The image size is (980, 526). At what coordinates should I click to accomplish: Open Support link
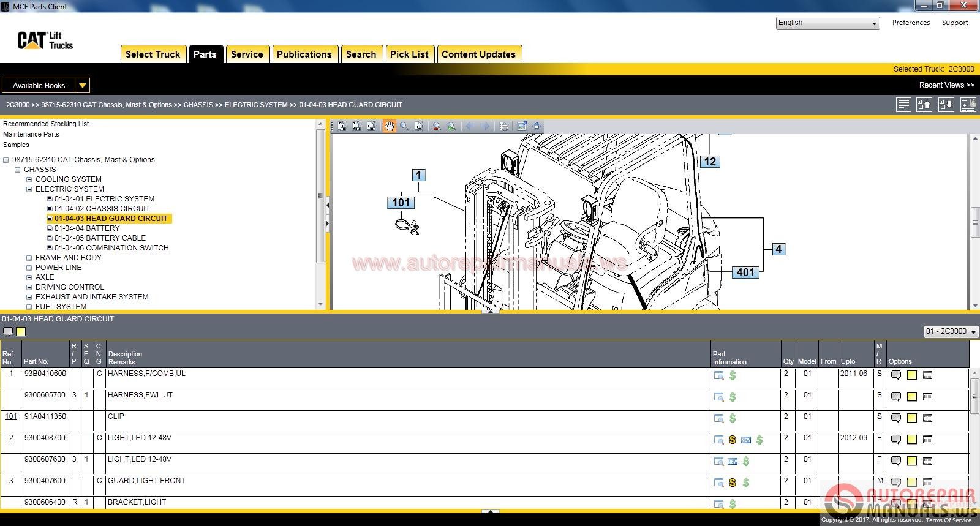(x=955, y=23)
